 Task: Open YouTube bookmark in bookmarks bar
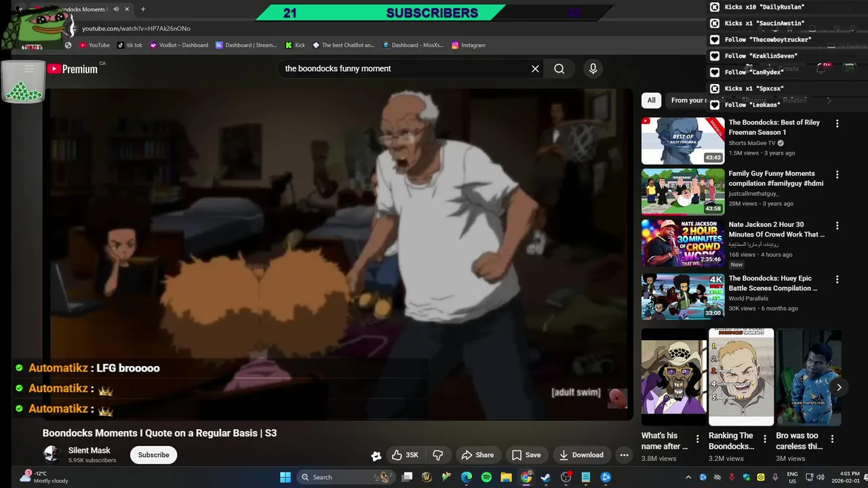[x=94, y=45]
